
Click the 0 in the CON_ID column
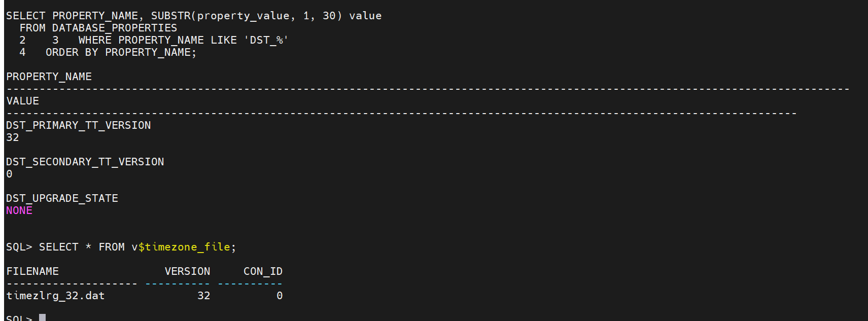point(280,296)
